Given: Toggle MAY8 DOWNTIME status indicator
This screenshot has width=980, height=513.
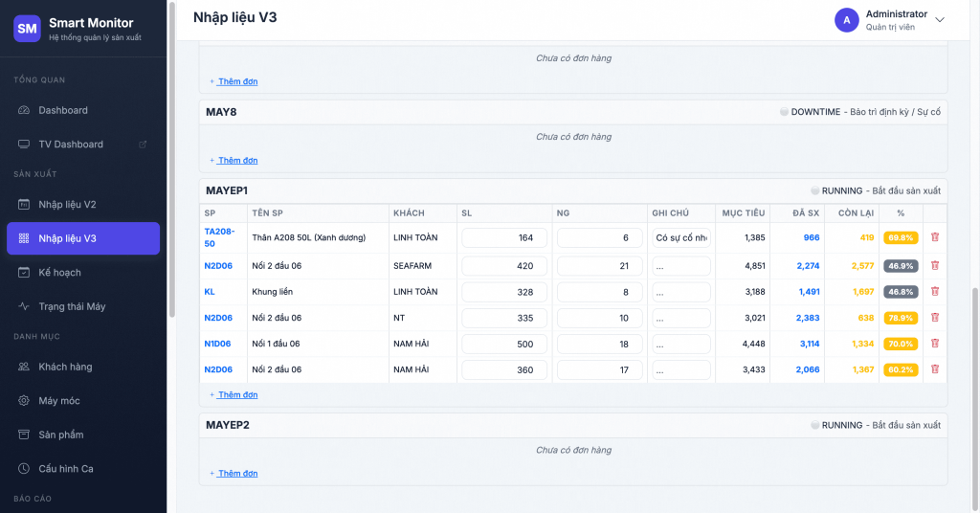Looking at the screenshot, I should pyautogui.click(x=784, y=112).
